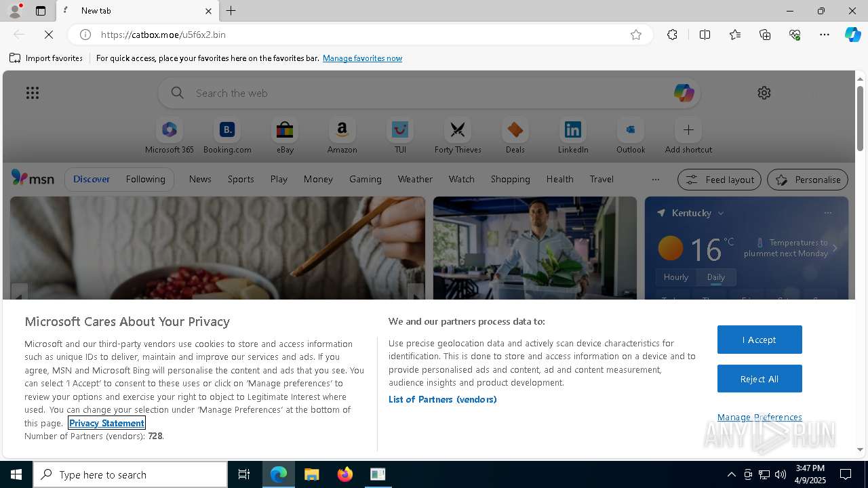
Task: Open File Explorer from the taskbar
Action: [x=312, y=474]
